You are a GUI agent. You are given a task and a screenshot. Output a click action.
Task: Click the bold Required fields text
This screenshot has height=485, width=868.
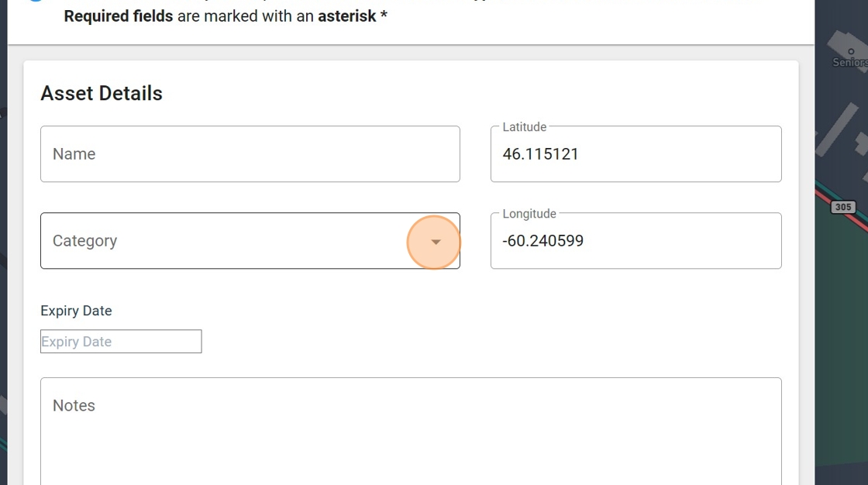[x=119, y=15]
